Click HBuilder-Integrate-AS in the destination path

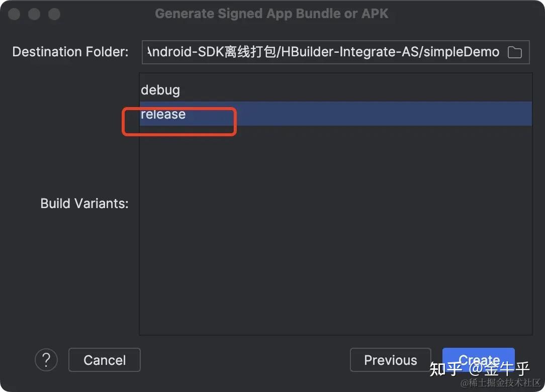coord(349,52)
